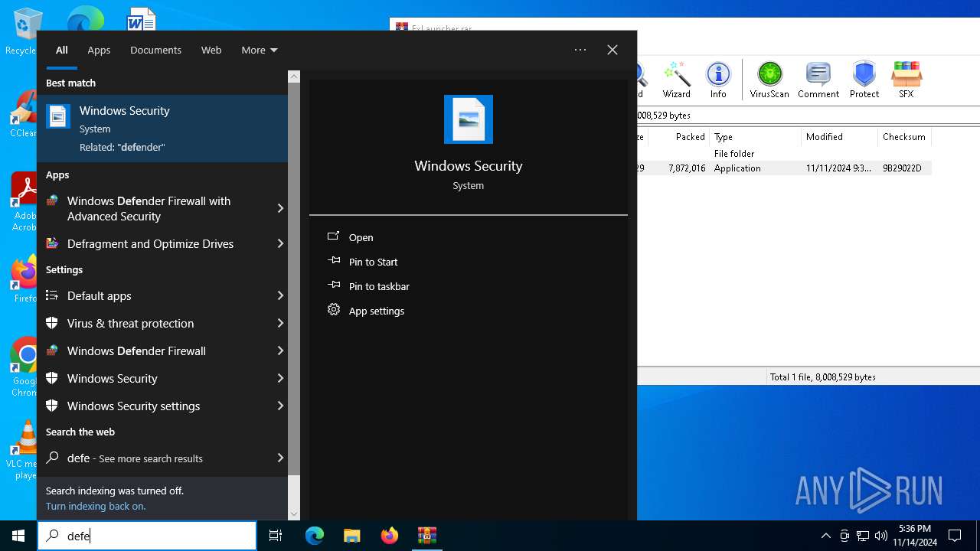Open Microsoft Edge from the taskbar
980x551 pixels.
315,536
